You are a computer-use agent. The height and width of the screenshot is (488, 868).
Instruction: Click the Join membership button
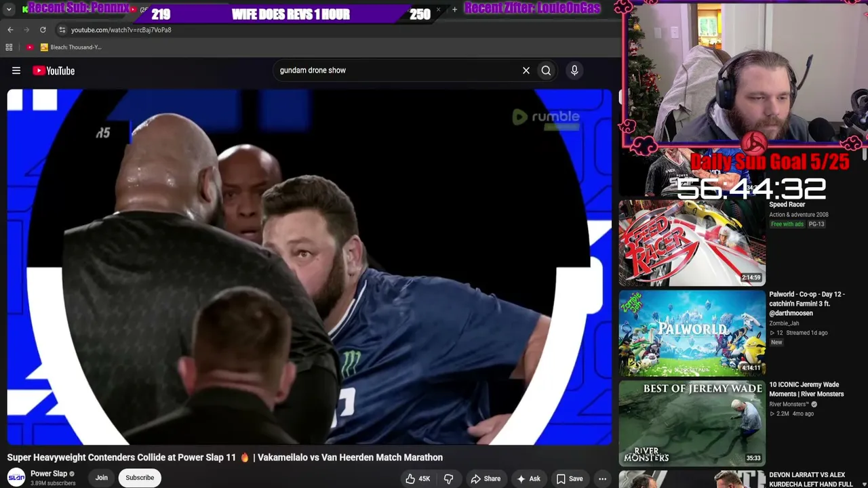coord(101,478)
